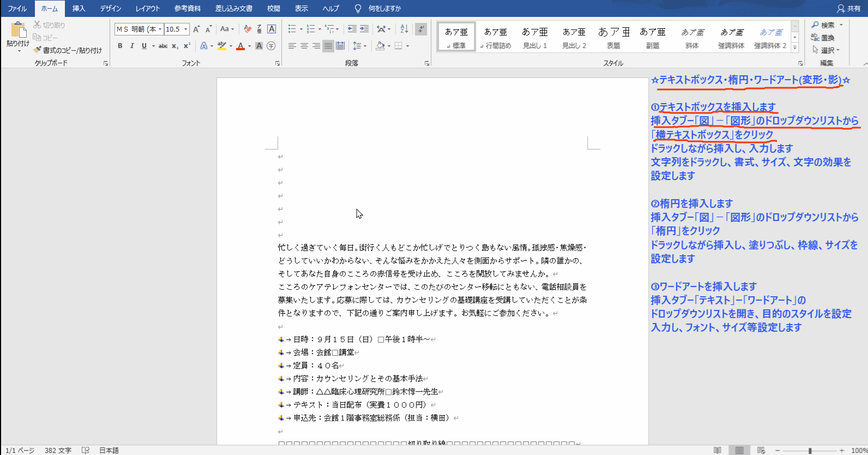Click the increase indent icon

pyautogui.click(x=364, y=29)
